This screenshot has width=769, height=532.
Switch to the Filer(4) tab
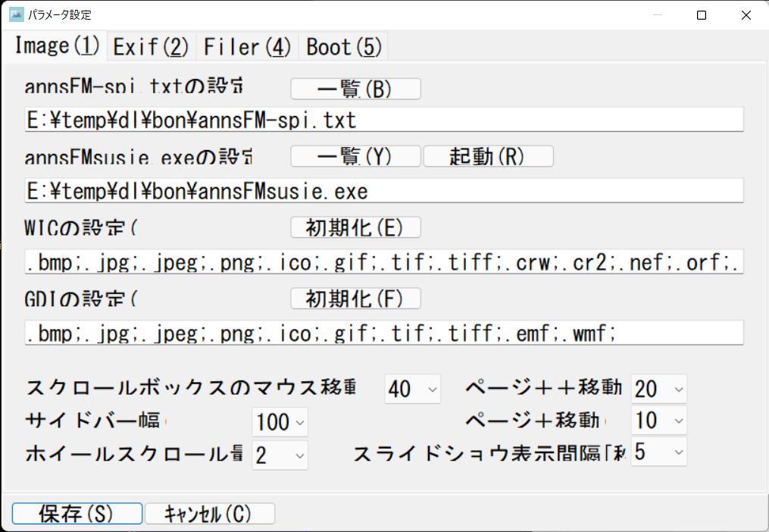[247, 47]
